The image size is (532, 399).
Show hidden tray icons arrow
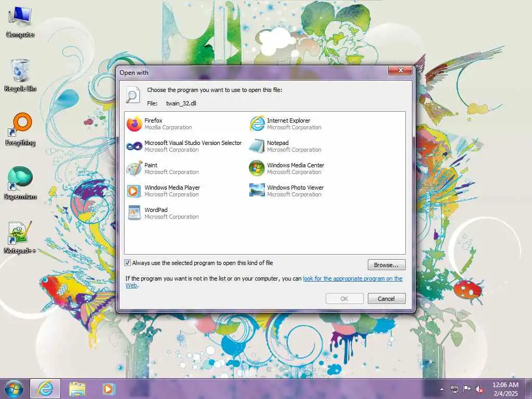point(442,389)
